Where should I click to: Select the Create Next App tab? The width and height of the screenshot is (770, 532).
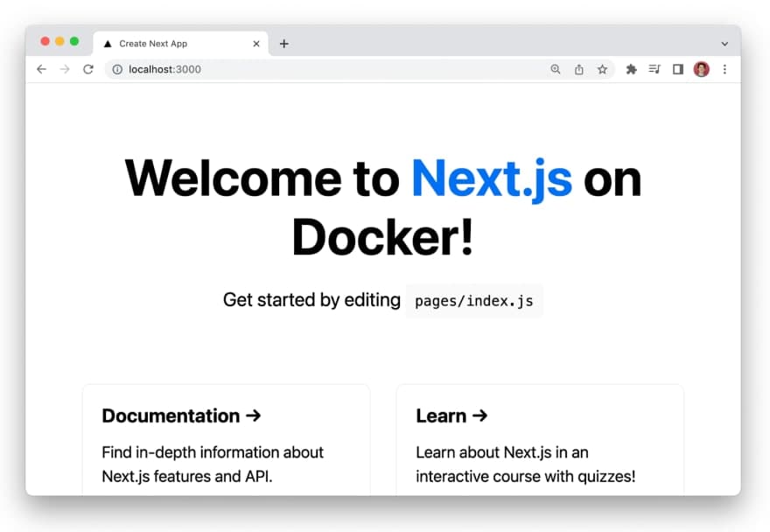(x=180, y=44)
